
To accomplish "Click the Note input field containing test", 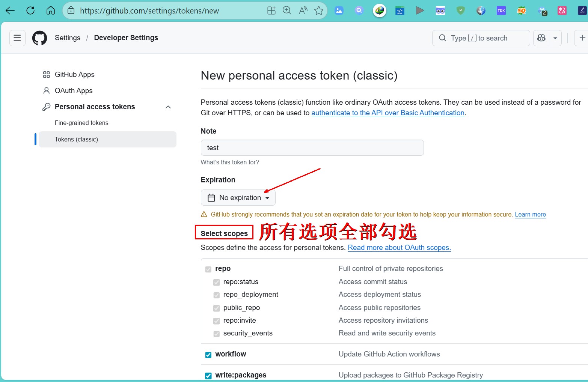I will 312,147.
